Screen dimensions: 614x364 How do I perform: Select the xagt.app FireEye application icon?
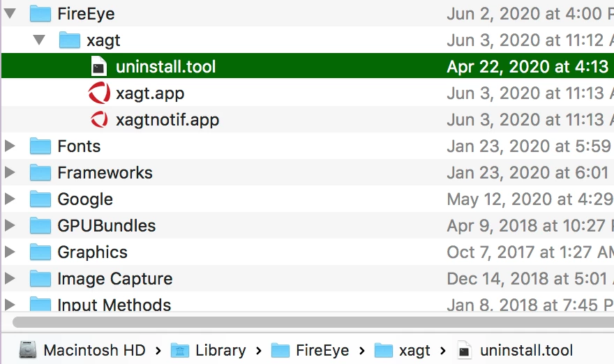99,93
